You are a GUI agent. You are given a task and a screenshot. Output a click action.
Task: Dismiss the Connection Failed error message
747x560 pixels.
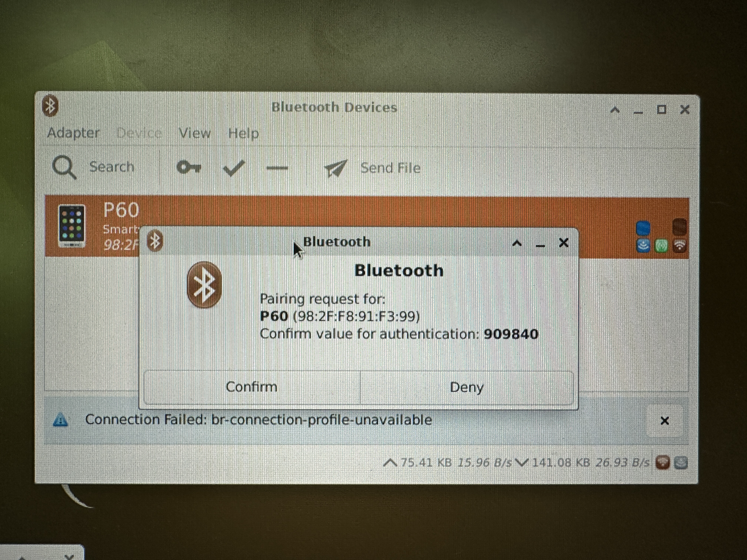click(664, 421)
